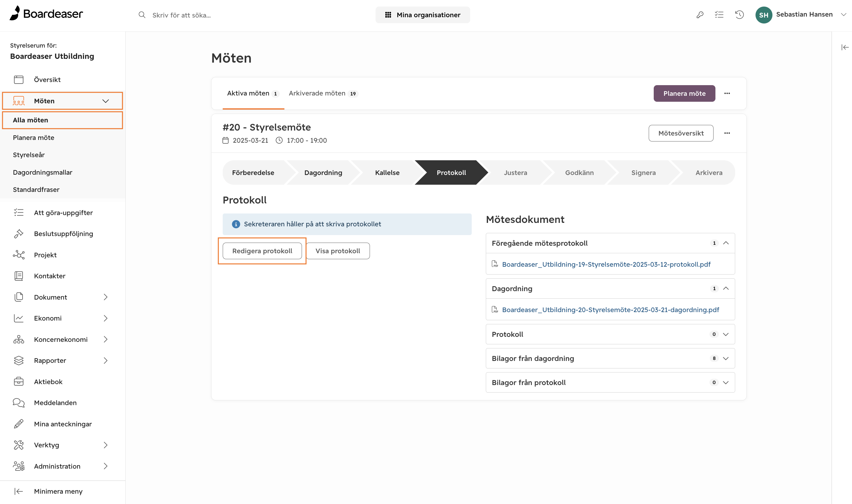Select the Protokoll workflow step
This screenshot has height=504, width=852.
click(451, 172)
